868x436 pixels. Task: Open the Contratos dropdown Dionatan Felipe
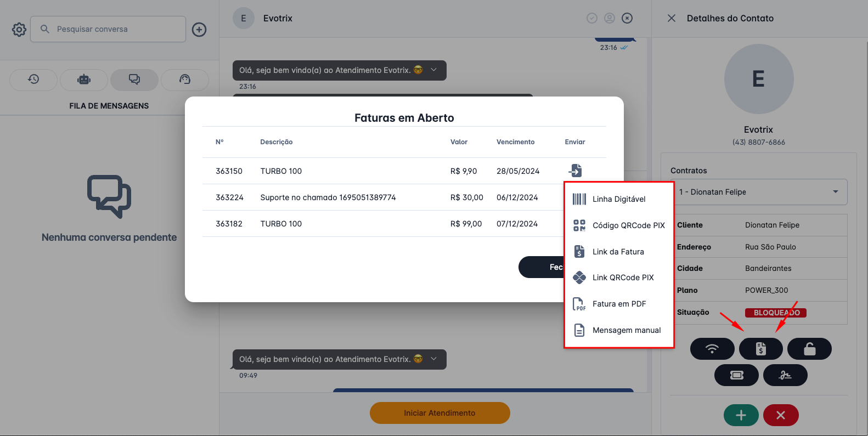click(759, 192)
